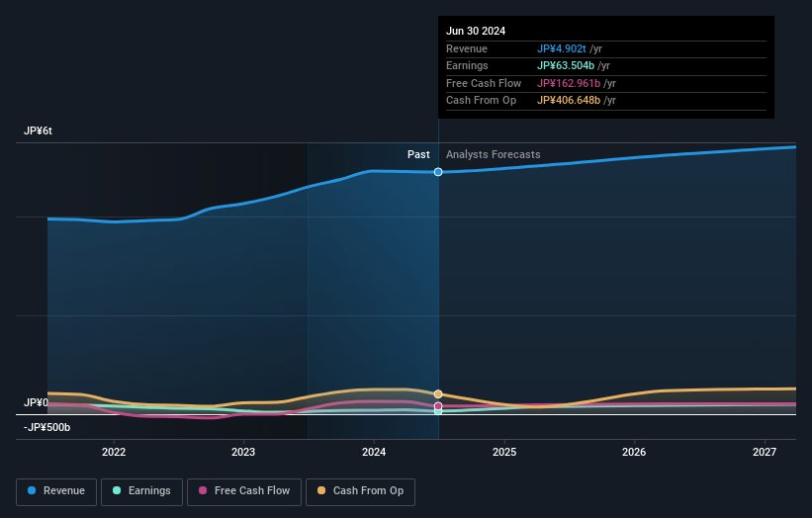Click the 2024 x-axis label
Viewport: 812px width, 518px height.
tap(374, 452)
